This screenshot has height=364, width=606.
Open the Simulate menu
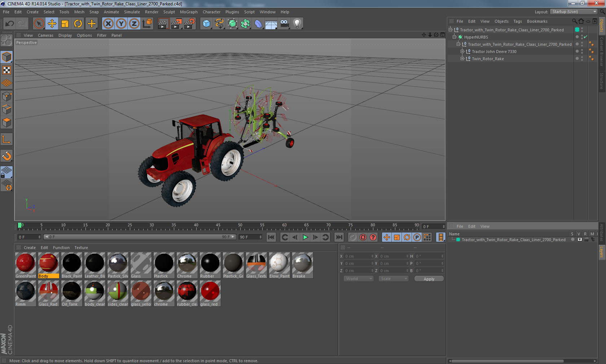(x=132, y=12)
